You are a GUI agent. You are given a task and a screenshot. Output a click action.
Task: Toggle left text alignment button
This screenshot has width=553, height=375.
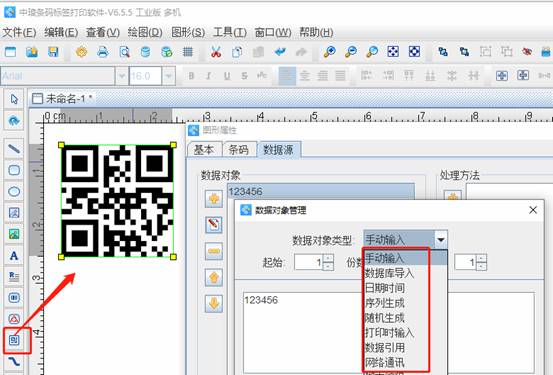coord(287,76)
